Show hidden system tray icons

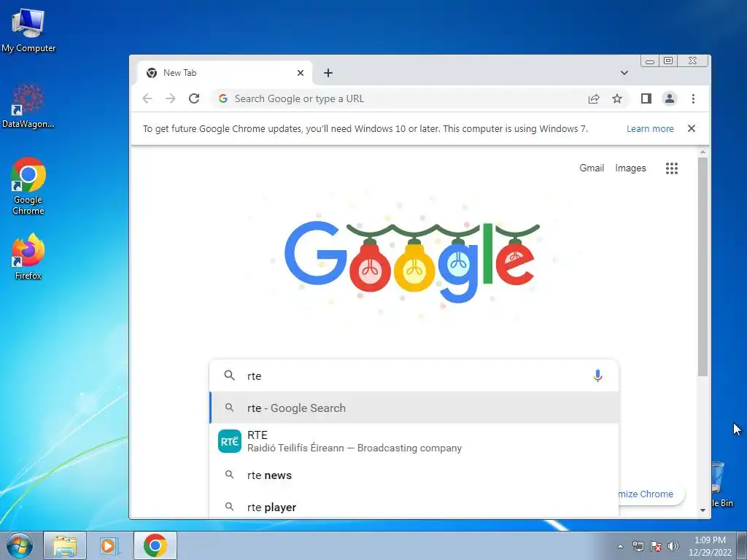(620, 546)
